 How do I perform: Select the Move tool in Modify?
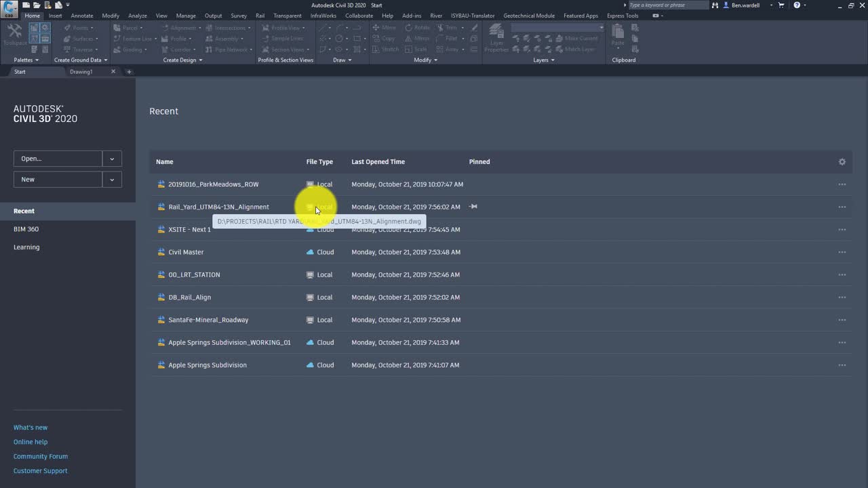click(x=384, y=28)
